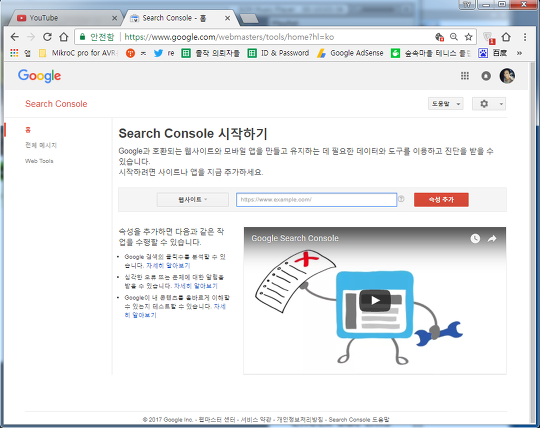Image resolution: width=540 pixels, height=428 pixels.
Task: Focus the https://www.example.com/ URL field
Action: [x=316, y=199]
